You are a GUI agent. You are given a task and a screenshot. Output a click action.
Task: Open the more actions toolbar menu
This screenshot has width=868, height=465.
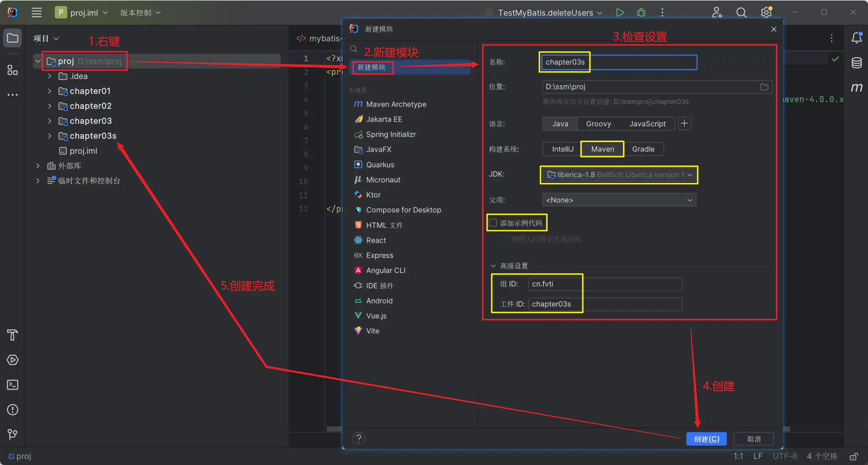point(662,12)
